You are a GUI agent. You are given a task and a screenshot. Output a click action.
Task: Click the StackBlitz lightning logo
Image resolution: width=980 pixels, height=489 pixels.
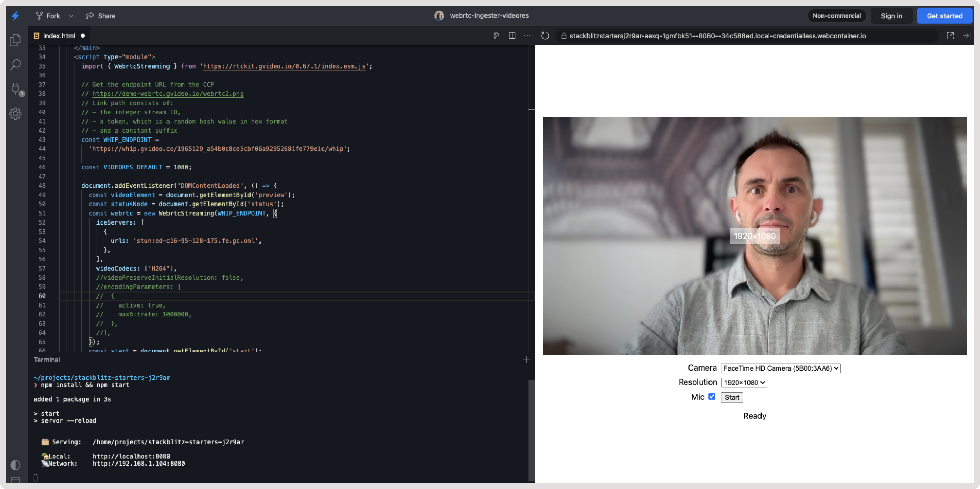coord(15,15)
